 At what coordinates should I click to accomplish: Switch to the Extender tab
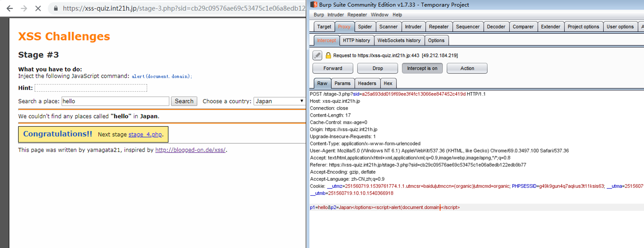point(551,26)
